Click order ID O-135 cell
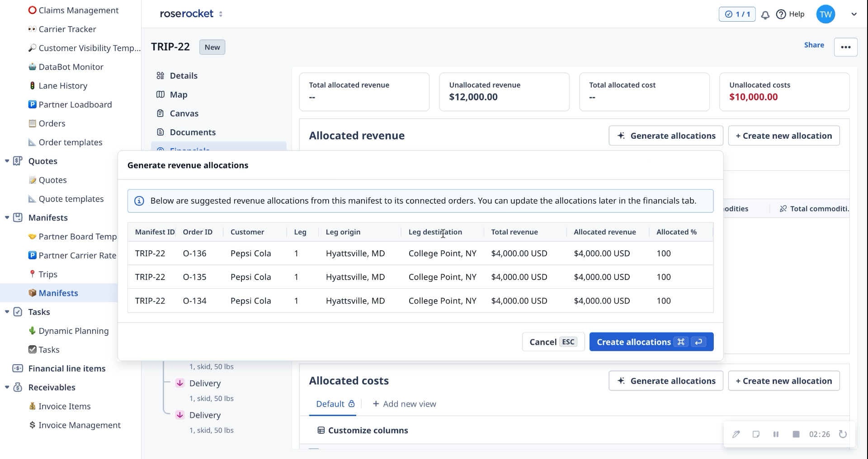The width and height of the screenshot is (868, 459). point(194,277)
